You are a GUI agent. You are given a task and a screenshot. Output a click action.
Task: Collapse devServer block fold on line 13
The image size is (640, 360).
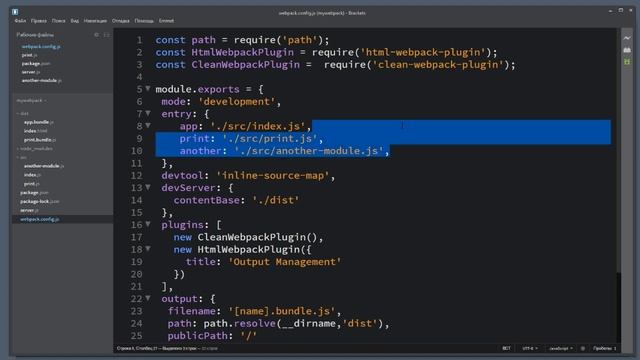pyautogui.click(x=148, y=187)
